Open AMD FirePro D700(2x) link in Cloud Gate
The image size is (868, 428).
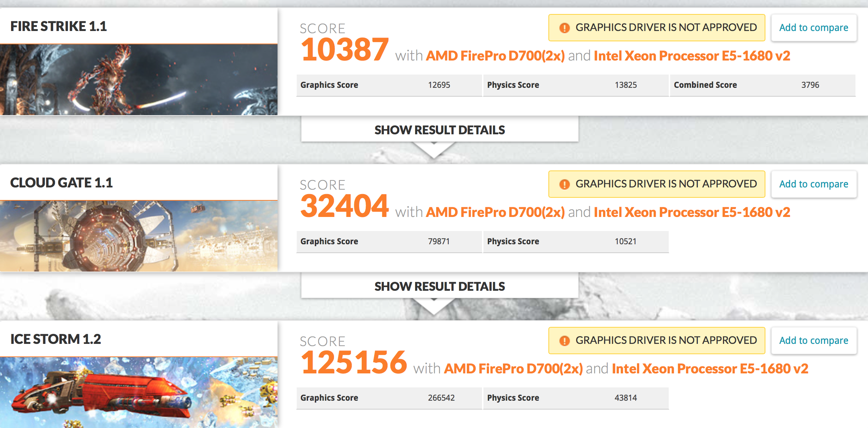coord(495,212)
